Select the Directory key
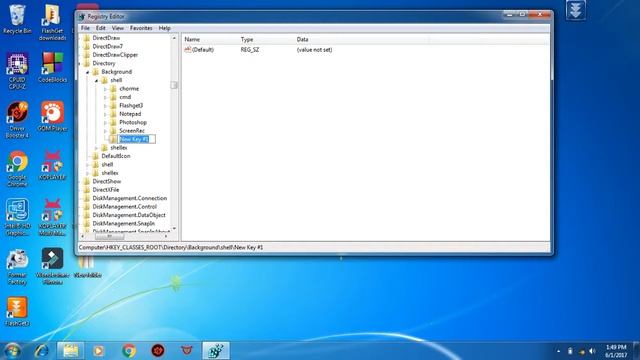640x360 pixels. click(104, 63)
